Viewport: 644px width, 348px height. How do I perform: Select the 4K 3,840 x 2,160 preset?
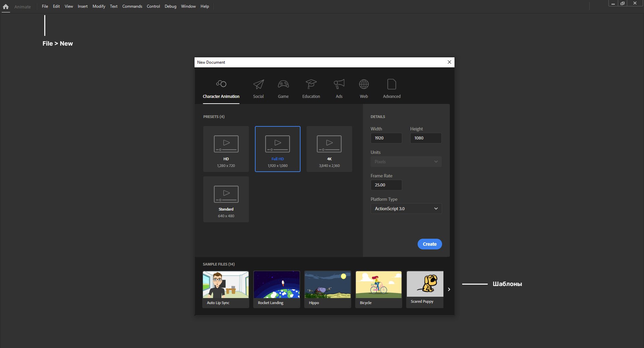[329, 149]
